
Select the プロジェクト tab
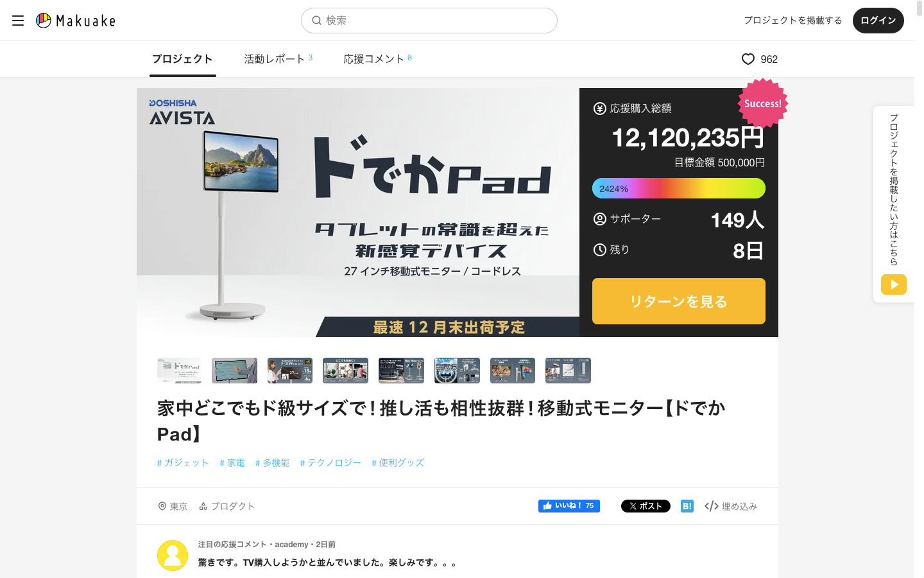pos(182,59)
